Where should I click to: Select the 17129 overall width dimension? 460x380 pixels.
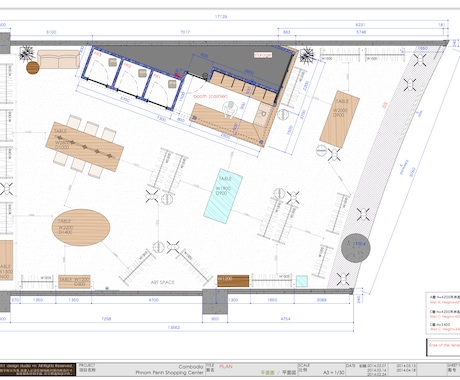coord(221,17)
